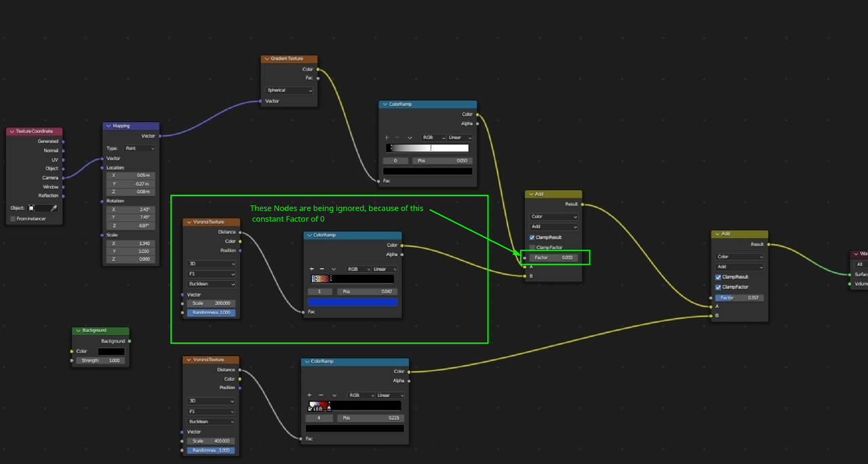Viewport: 868px width, 464px height.
Task: Remove a stop in ColorRamp with Pos 0.215
Action: point(321,395)
